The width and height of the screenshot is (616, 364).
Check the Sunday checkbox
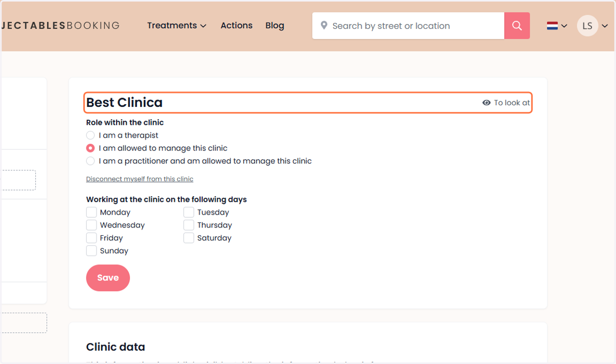point(91,251)
